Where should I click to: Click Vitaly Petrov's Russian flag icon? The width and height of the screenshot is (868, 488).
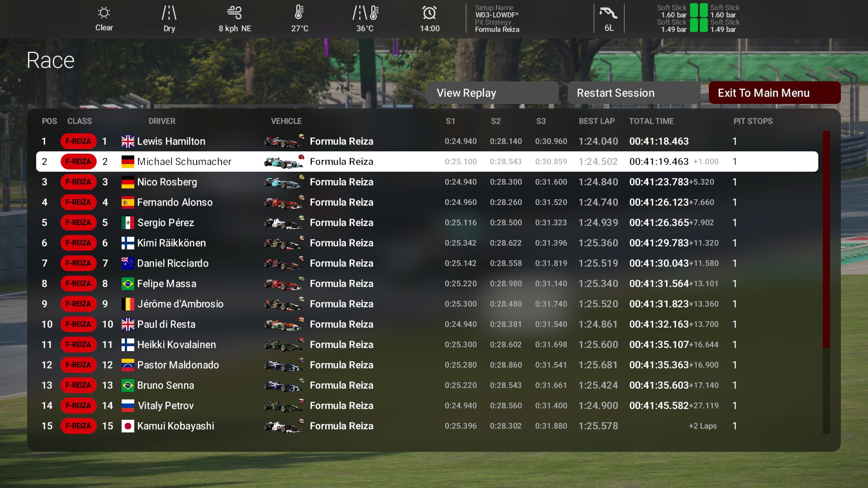(x=128, y=406)
